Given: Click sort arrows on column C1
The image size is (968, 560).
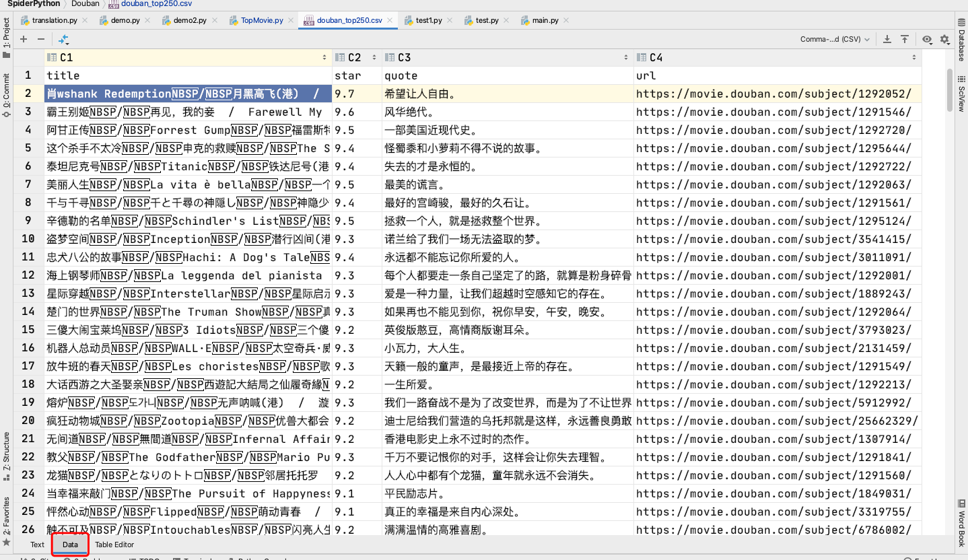Looking at the screenshot, I should pos(324,58).
